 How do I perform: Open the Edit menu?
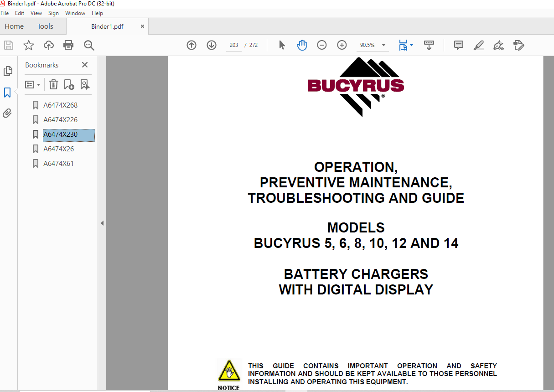click(20, 13)
